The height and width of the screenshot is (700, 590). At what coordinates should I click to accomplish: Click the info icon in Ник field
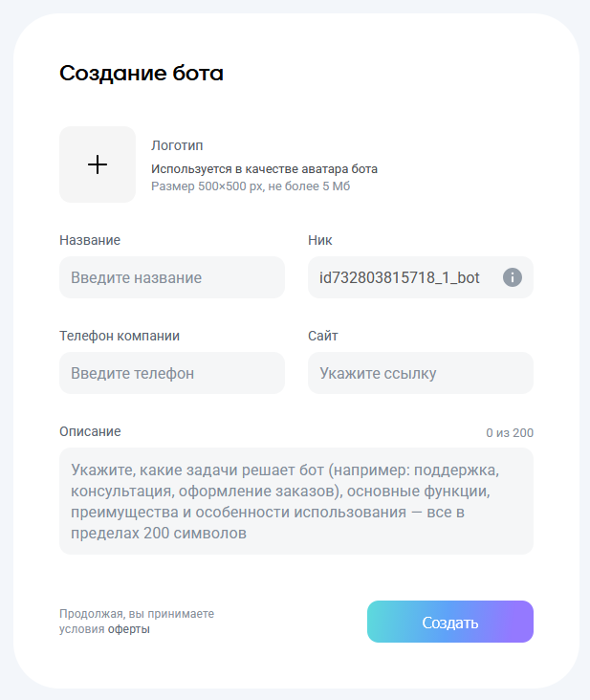click(513, 277)
